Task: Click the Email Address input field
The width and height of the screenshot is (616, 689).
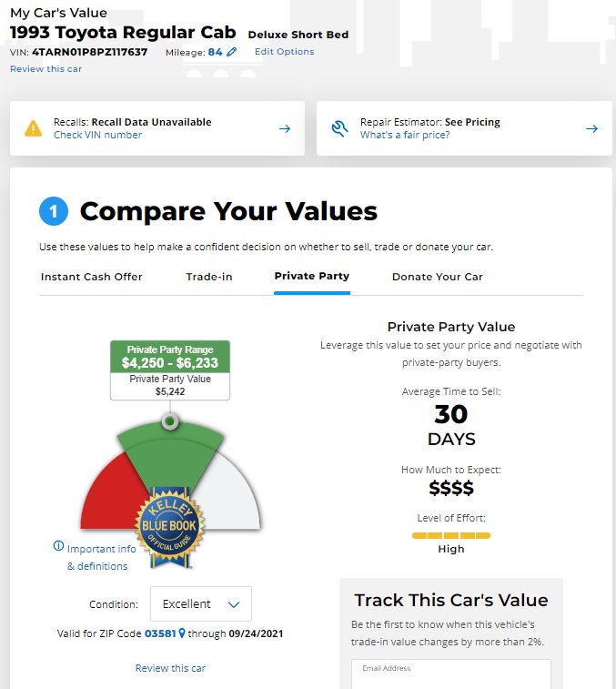Action: coord(450,674)
